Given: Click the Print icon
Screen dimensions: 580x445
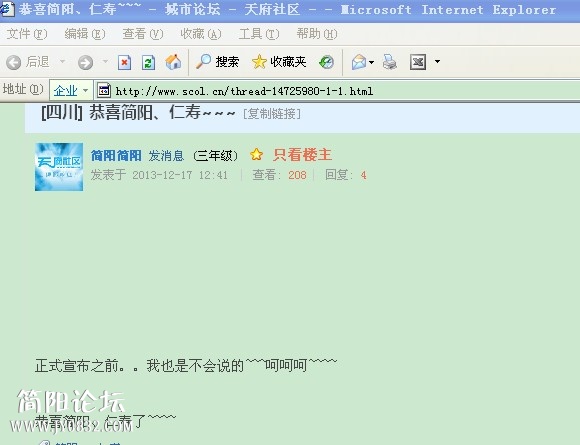Looking at the screenshot, I should (390, 62).
